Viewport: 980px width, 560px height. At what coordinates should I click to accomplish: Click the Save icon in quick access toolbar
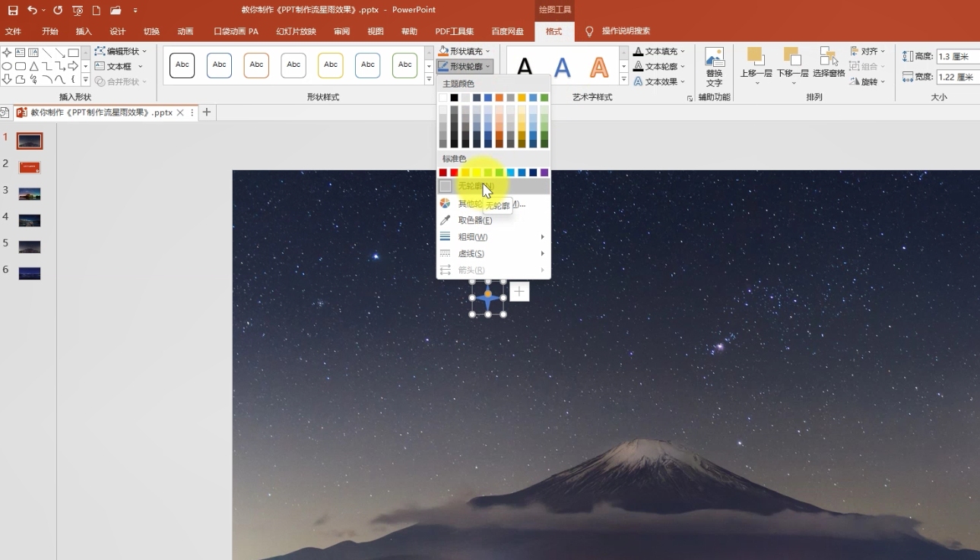(13, 10)
